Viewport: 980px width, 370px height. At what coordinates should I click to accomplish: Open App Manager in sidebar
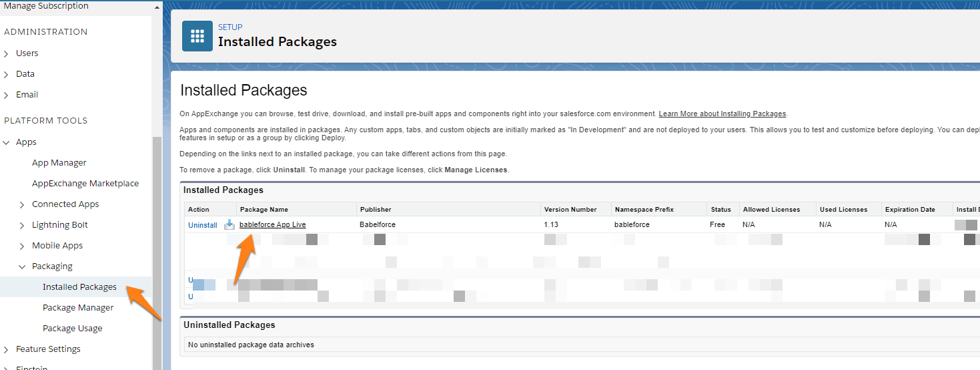coord(59,163)
